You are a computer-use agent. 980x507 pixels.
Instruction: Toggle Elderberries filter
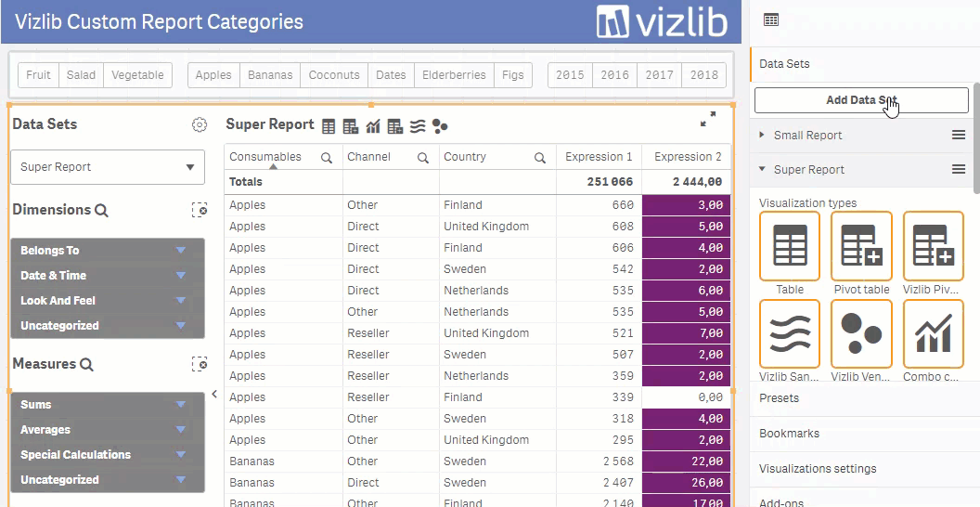(x=454, y=75)
